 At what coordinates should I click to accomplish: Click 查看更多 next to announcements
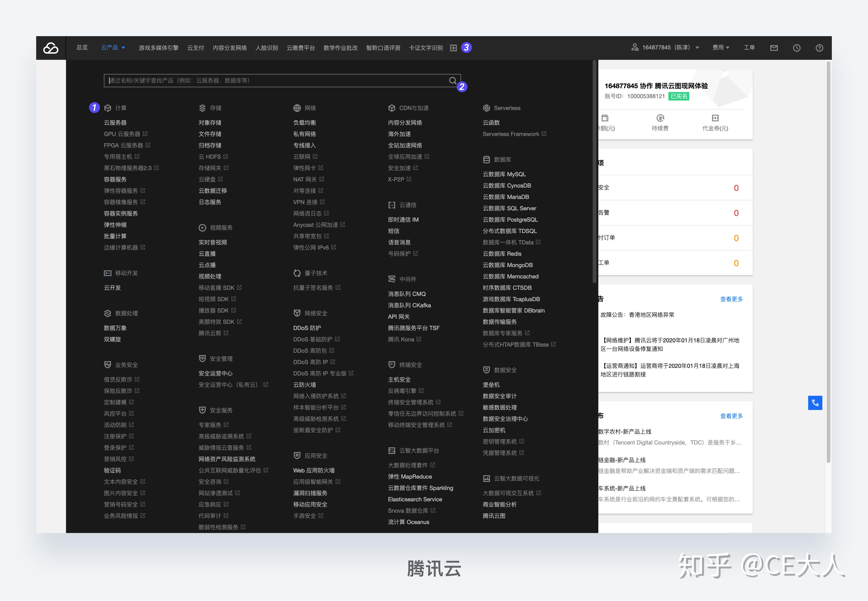click(731, 299)
